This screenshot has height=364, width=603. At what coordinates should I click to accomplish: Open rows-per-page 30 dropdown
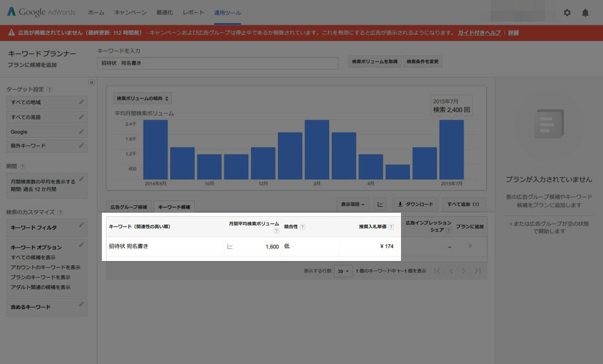tap(343, 271)
